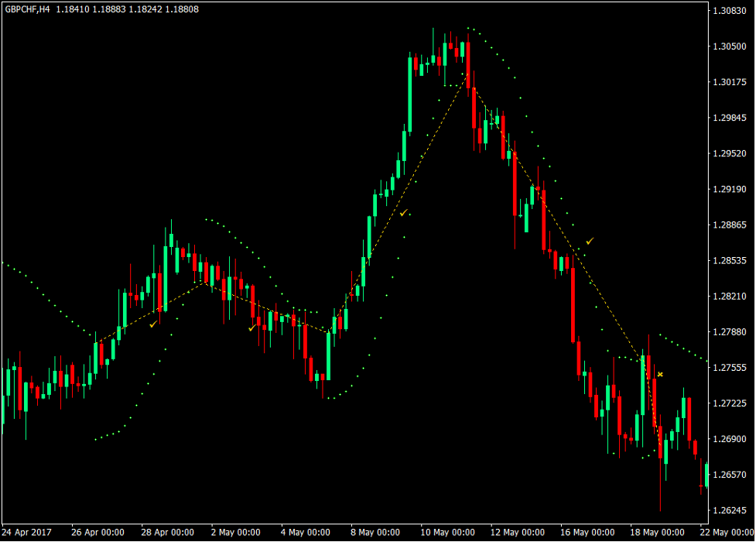
Task: Click the checkmark buy signal near 2 May
Action: coord(251,328)
